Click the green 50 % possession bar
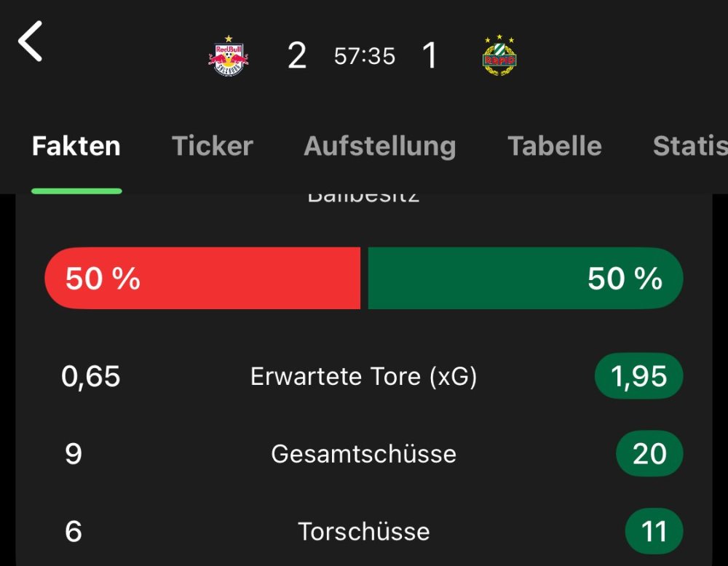The image size is (728, 566). click(525, 279)
